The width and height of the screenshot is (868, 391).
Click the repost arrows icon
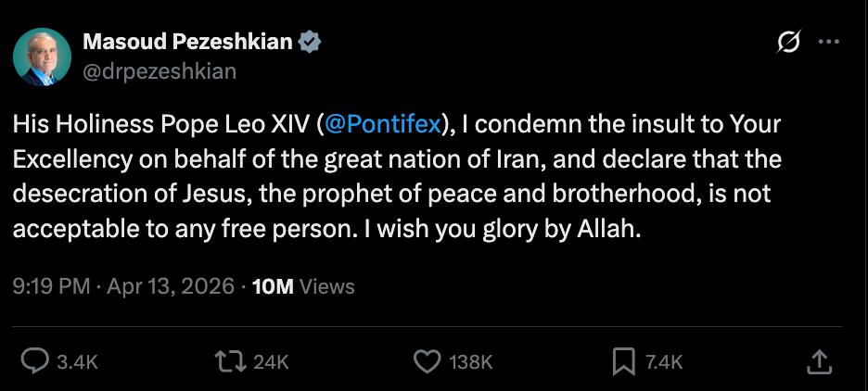230,361
